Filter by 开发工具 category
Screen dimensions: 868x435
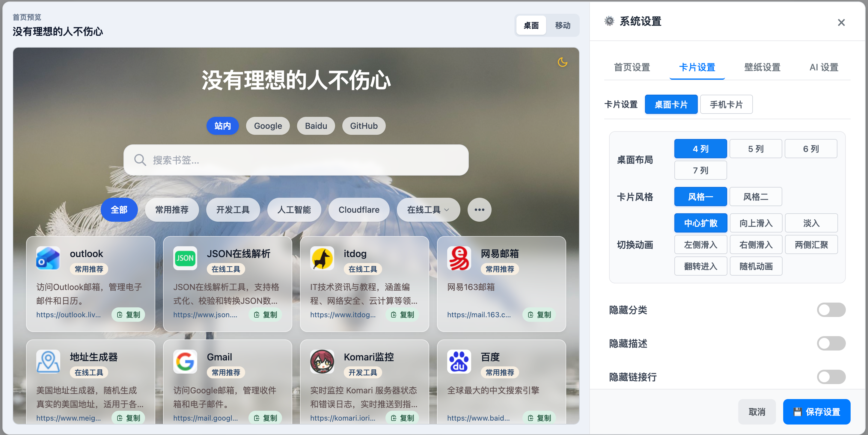233,210
